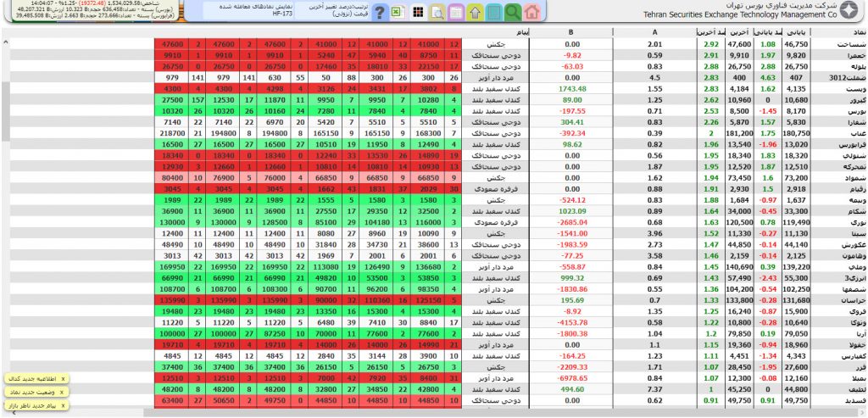868x418 pixels.
Task: Click the black-and-red tiles map icon
Action: pyautogui.click(x=418, y=11)
